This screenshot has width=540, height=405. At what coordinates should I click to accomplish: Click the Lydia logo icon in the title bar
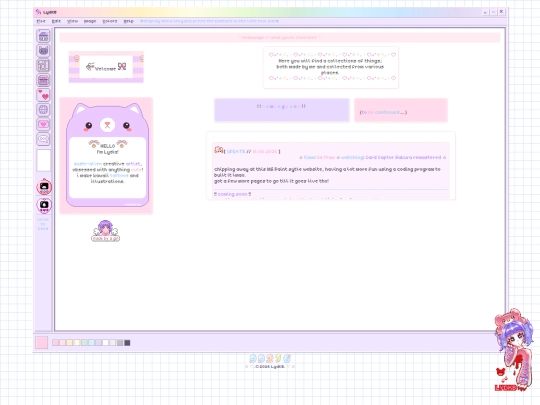pyautogui.click(x=38, y=12)
